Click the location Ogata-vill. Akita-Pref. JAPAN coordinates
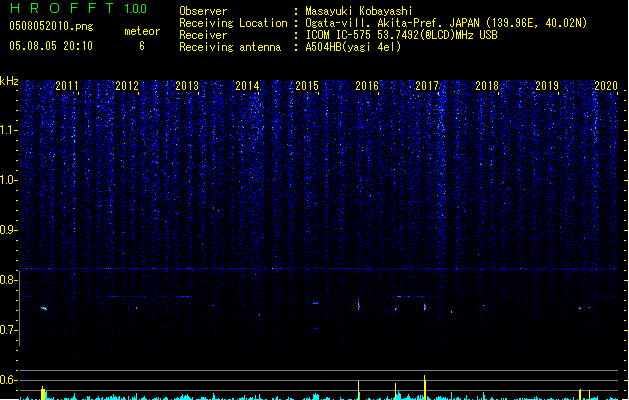This screenshot has height=400, width=629. [x=446, y=23]
